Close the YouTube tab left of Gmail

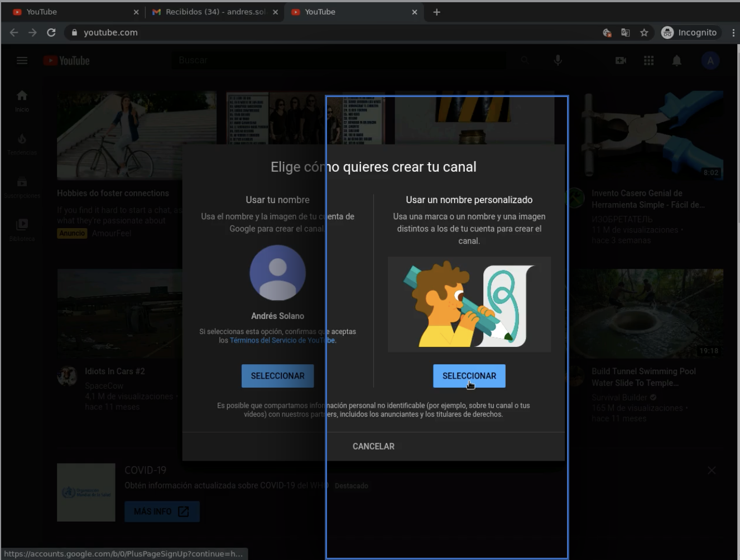click(x=136, y=12)
